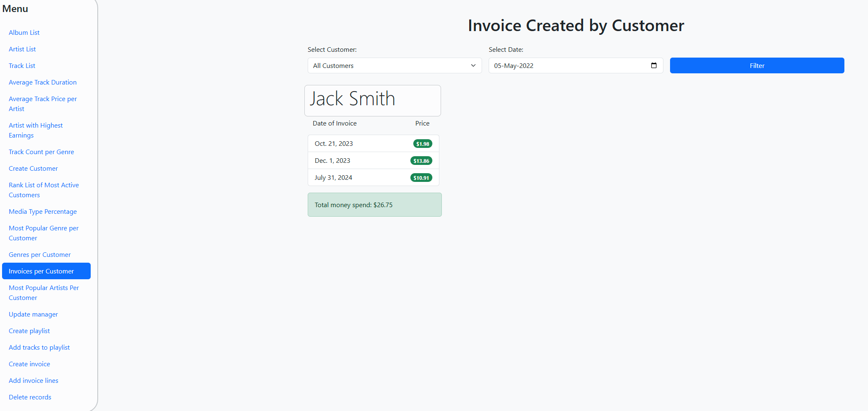Click the $13.86 price badge
This screenshot has height=411, width=868.
tap(421, 161)
